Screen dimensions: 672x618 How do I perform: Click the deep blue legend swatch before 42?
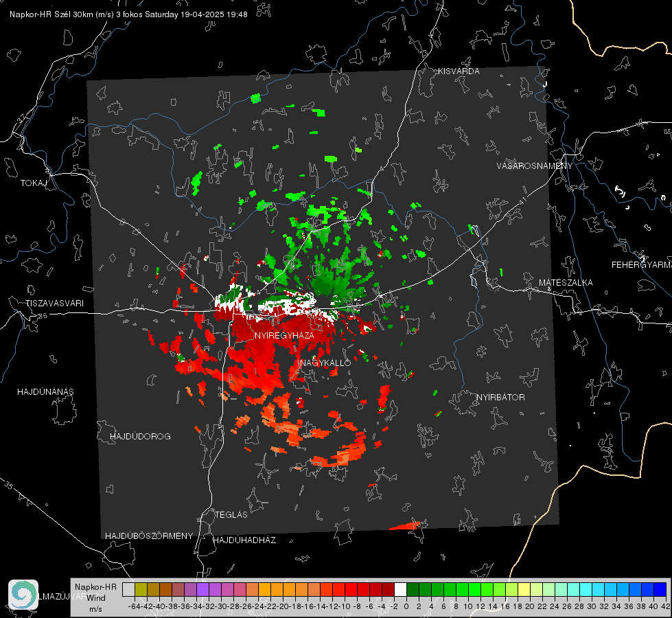pyautogui.click(x=660, y=589)
